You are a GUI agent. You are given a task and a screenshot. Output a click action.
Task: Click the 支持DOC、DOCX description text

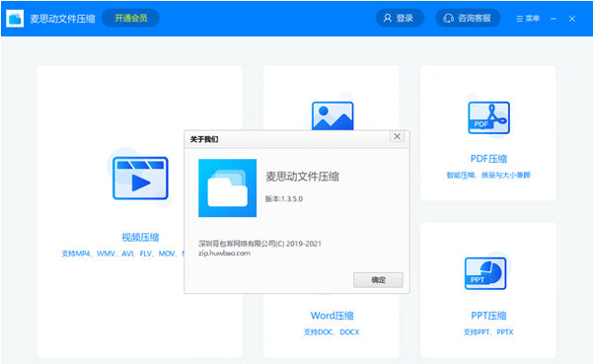pos(332,331)
